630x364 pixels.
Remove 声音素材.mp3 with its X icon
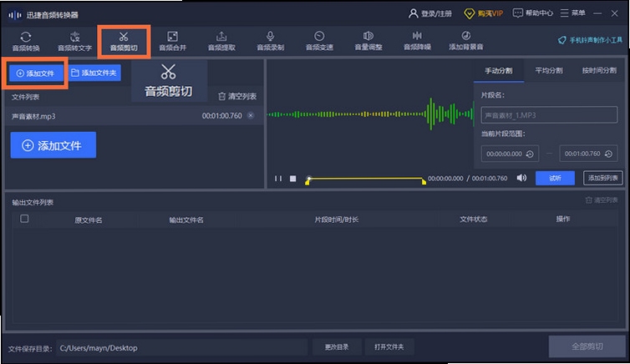(251, 115)
